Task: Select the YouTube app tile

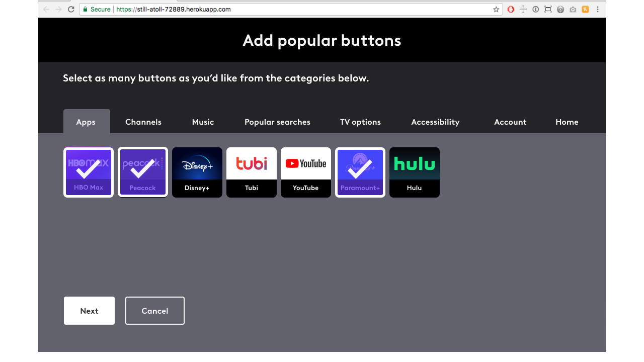Action: click(x=306, y=172)
